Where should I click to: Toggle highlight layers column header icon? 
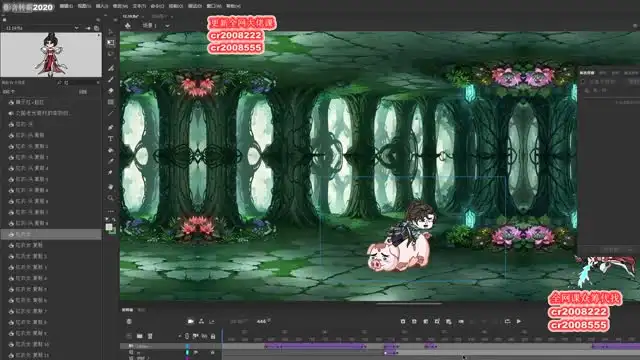[x=187, y=336]
